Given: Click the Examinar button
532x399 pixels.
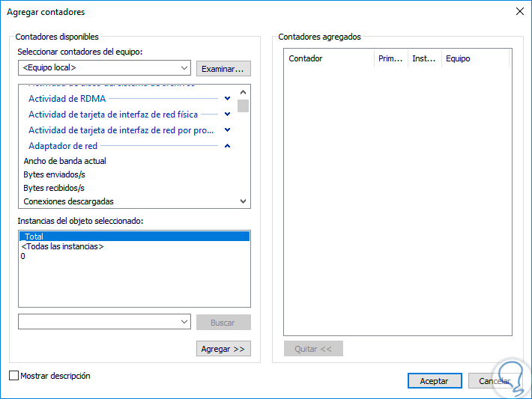Looking at the screenshot, I should 223,69.
